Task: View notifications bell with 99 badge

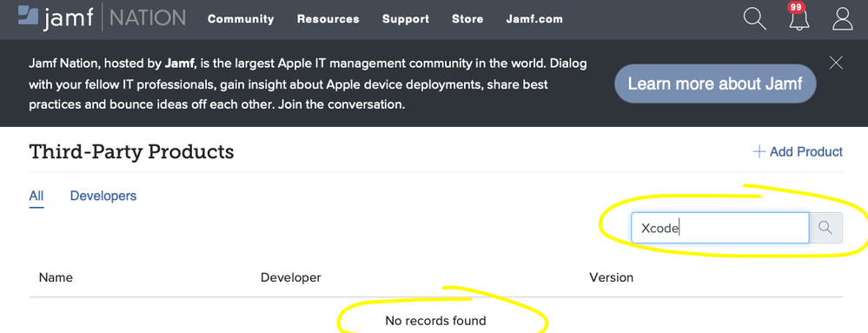Action: (798, 17)
